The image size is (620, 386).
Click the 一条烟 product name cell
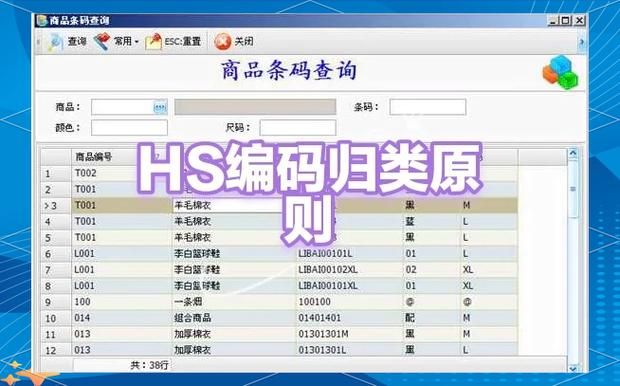pos(188,302)
